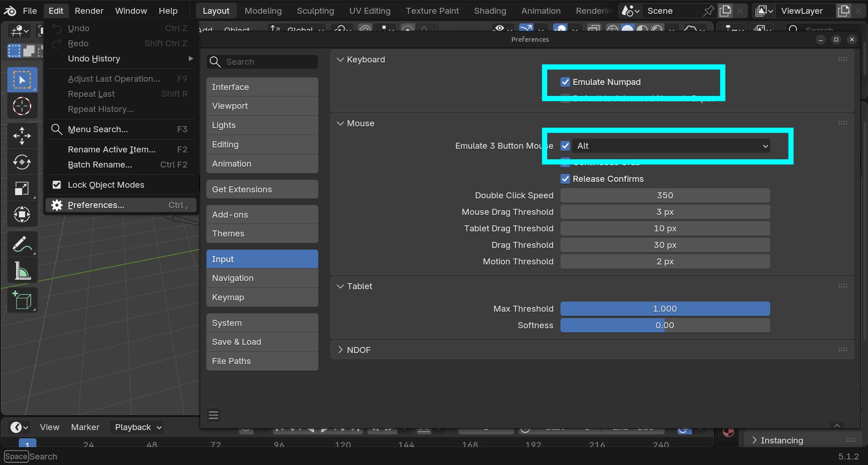Click the Double Click Speed field
The width and height of the screenshot is (868, 465).
[x=665, y=196]
